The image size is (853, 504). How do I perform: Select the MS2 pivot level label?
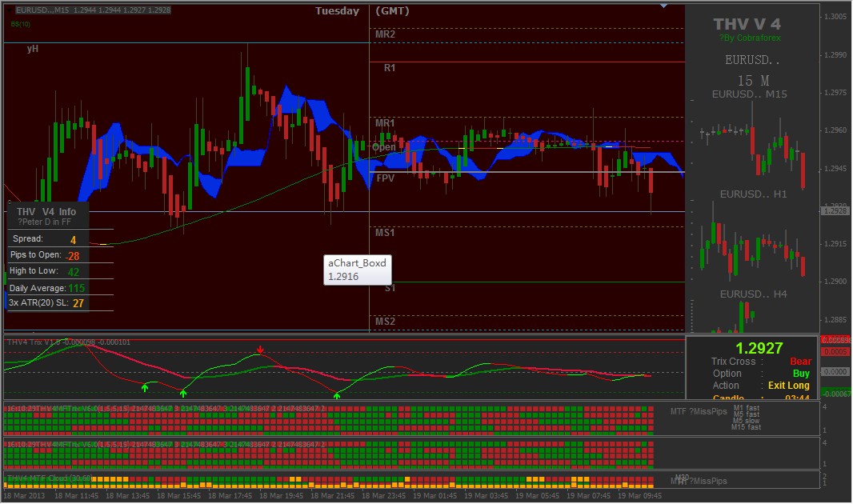click(385, 322)
